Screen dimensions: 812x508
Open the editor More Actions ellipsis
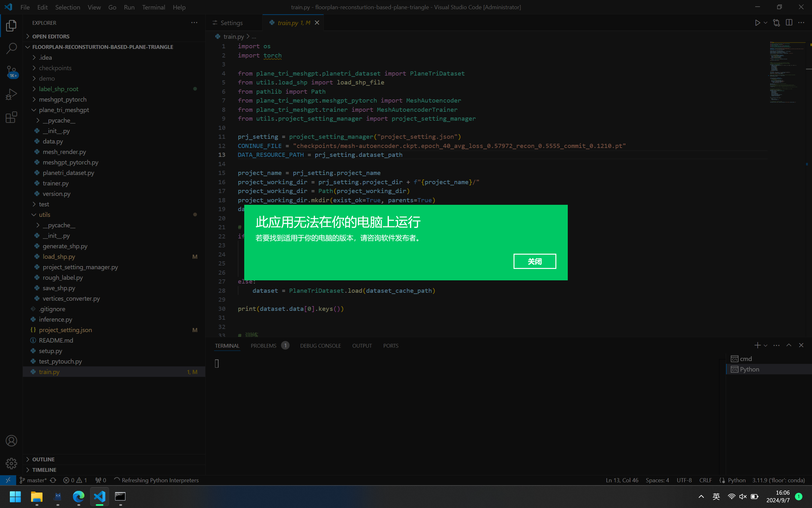pos(801,23)
